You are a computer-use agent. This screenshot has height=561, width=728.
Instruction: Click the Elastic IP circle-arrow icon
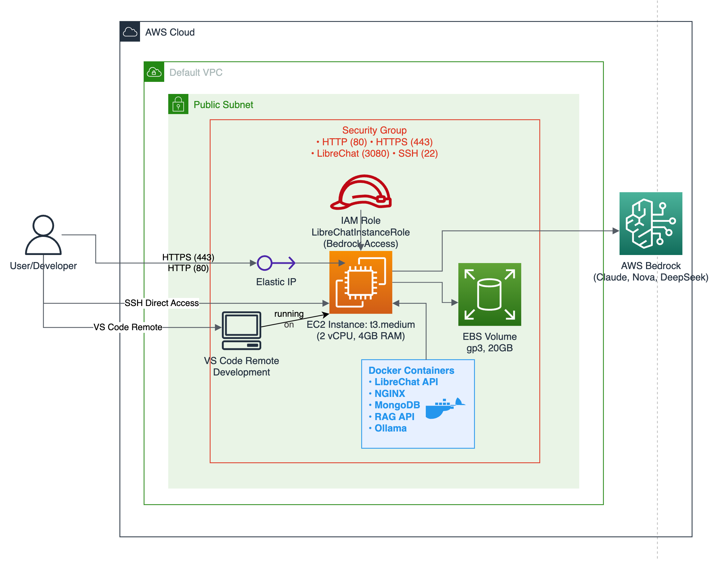click(276, 263)
